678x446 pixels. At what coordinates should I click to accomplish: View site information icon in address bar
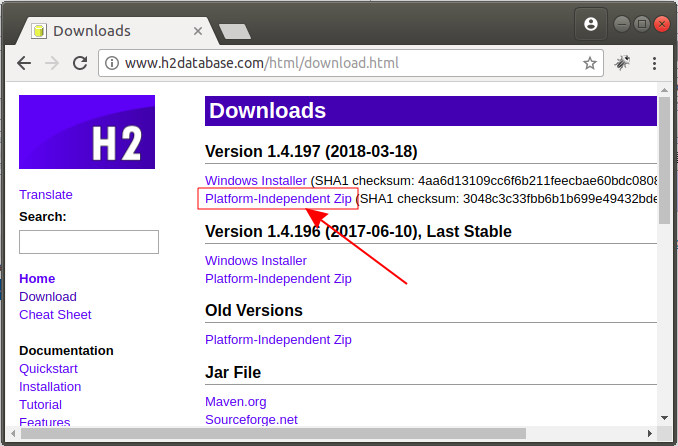point(112,63)
